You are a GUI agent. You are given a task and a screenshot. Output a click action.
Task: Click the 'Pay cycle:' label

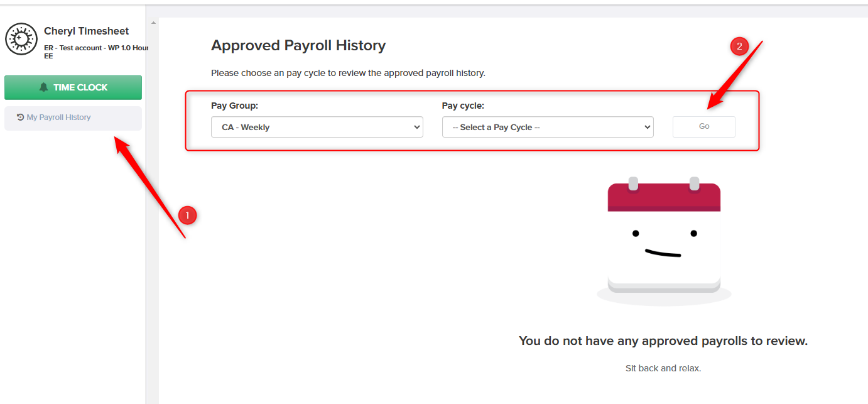pos(463,106)
